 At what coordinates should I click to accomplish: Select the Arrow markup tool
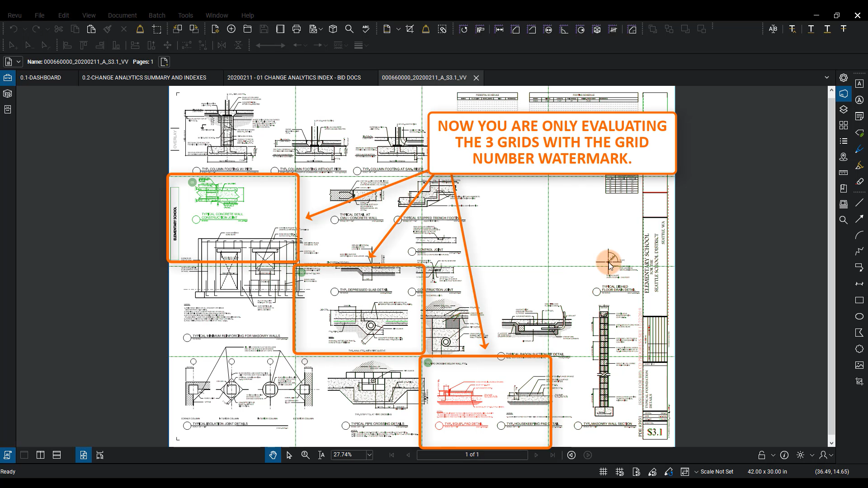(x=859, y=219)
